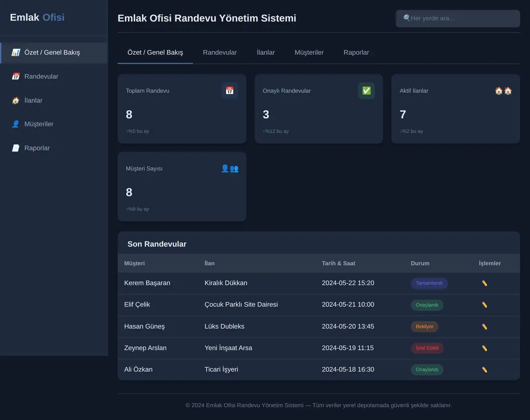Click Elif Çelik's Onaylandı status badge
The image size is (530, 420).
427,305
